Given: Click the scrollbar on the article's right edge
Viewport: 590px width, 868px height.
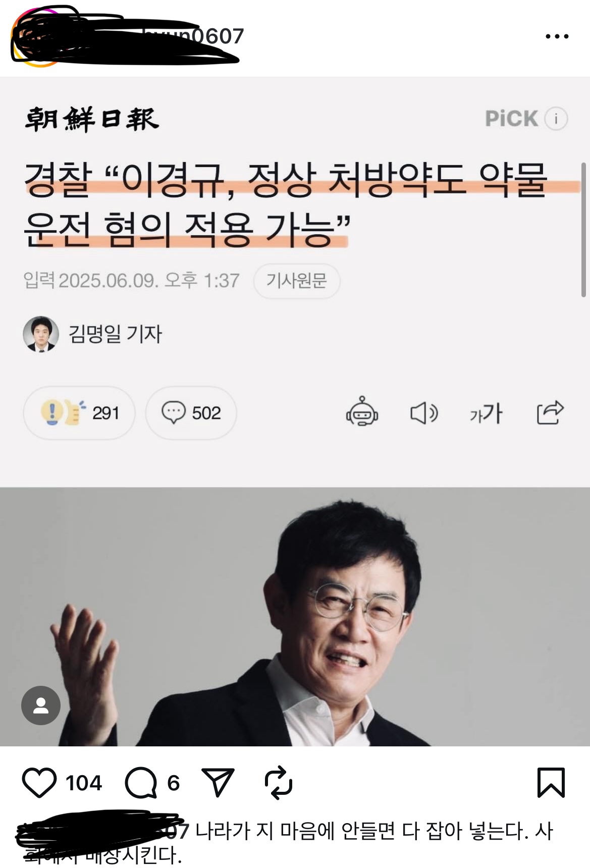Looking at the screenshot, I should [x=584, y=230].
